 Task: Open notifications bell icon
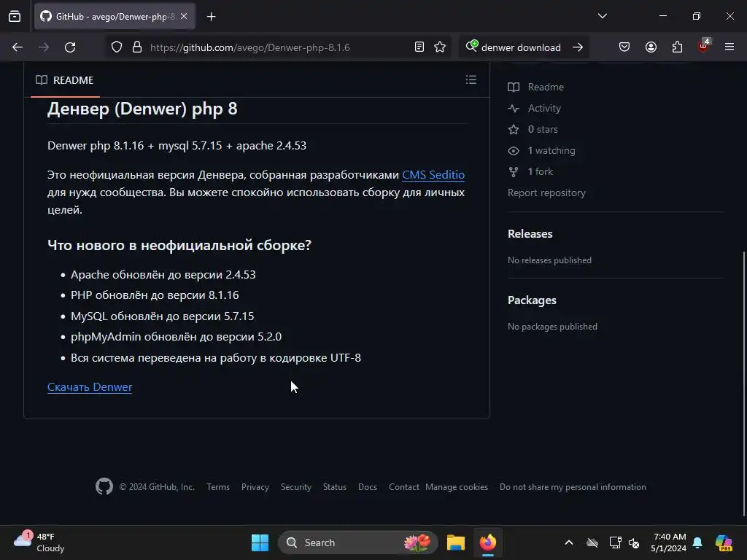click(697, 542)
